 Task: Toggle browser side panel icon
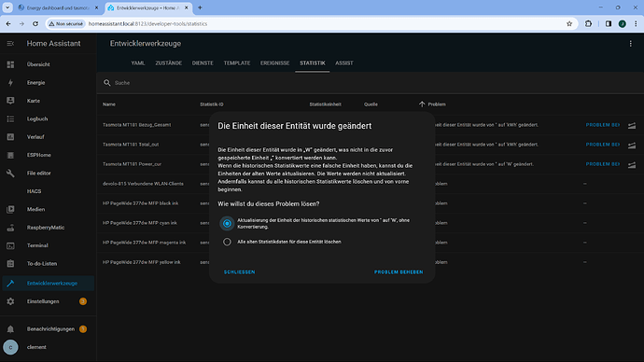pos(609,24)
